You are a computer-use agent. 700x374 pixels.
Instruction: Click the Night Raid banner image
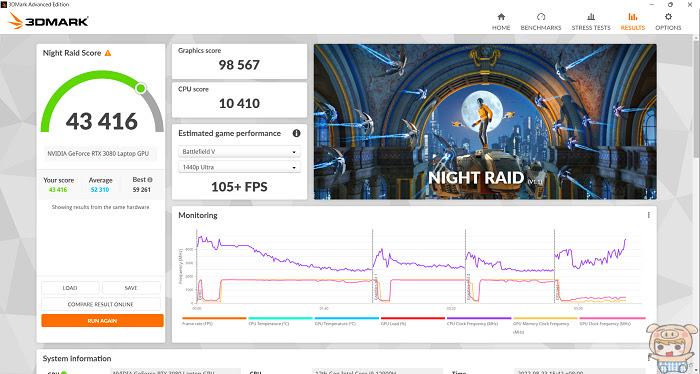(x=485, y=121)
